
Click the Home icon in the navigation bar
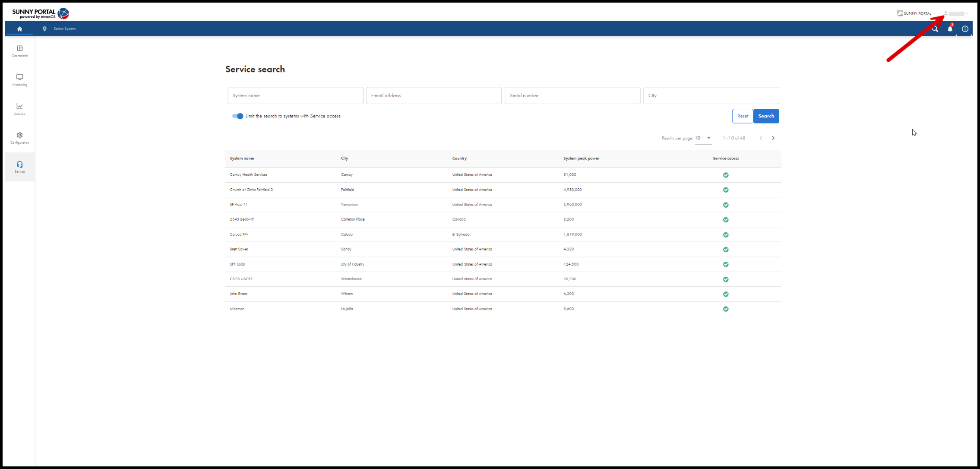(x=19, y=29)
